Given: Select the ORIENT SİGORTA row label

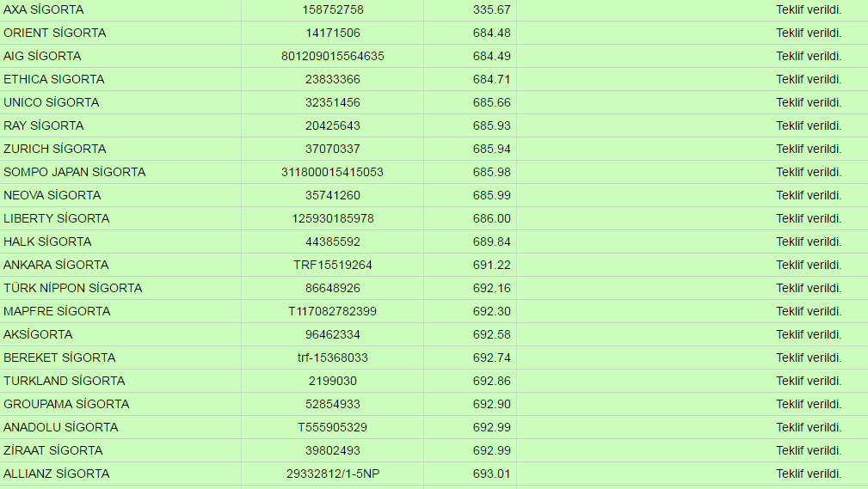Looking at the screenshot, I should (x=55, y=33).
